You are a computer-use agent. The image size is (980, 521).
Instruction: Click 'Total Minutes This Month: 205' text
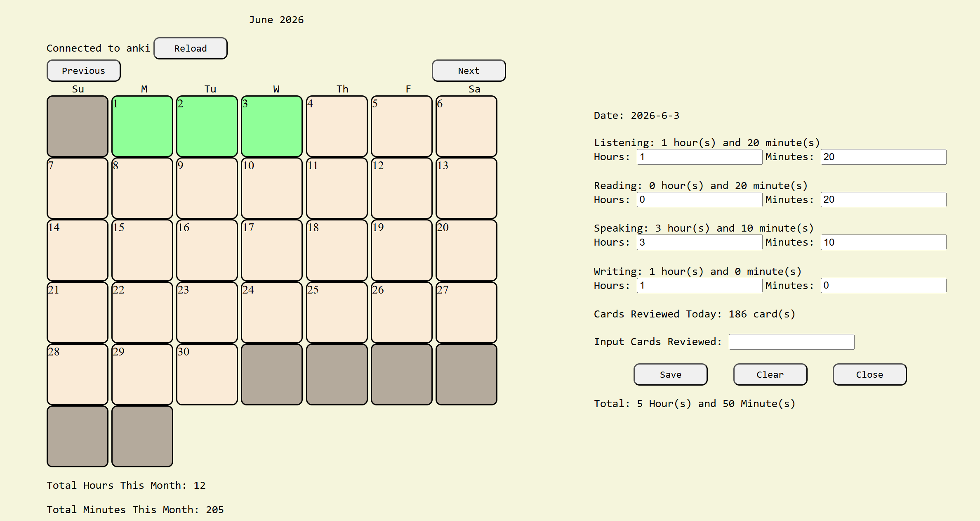(135, 510)
